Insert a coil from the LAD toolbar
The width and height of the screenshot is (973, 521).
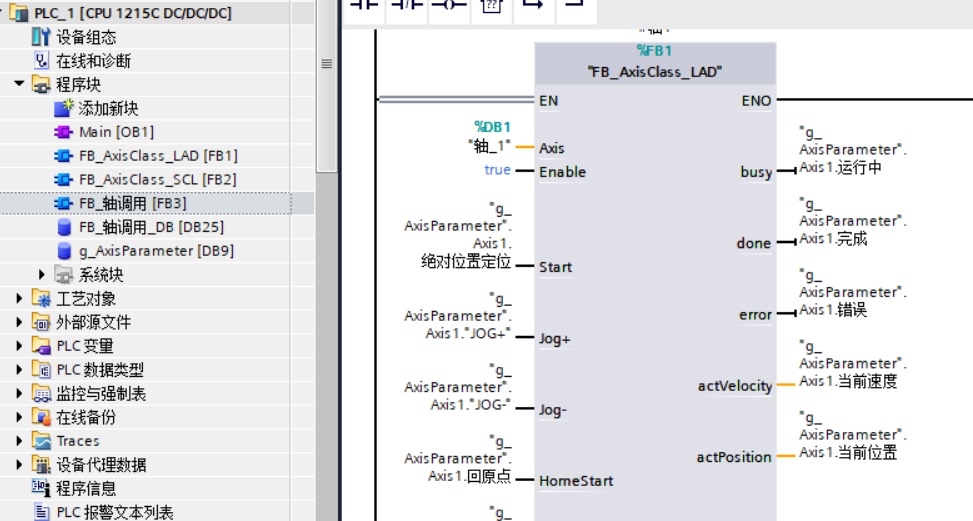click(x=449, y=6)
